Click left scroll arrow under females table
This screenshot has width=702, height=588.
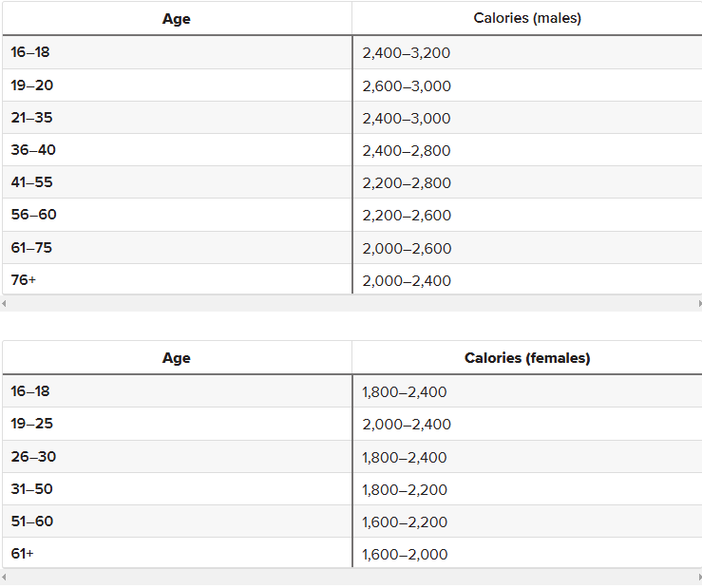[4, 578]
